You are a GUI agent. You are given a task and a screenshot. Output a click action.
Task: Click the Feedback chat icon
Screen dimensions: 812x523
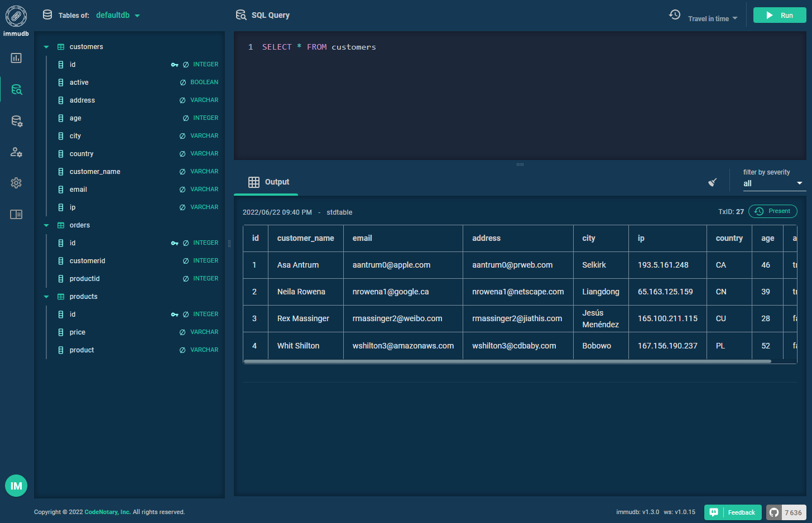[x=714, y=512]
